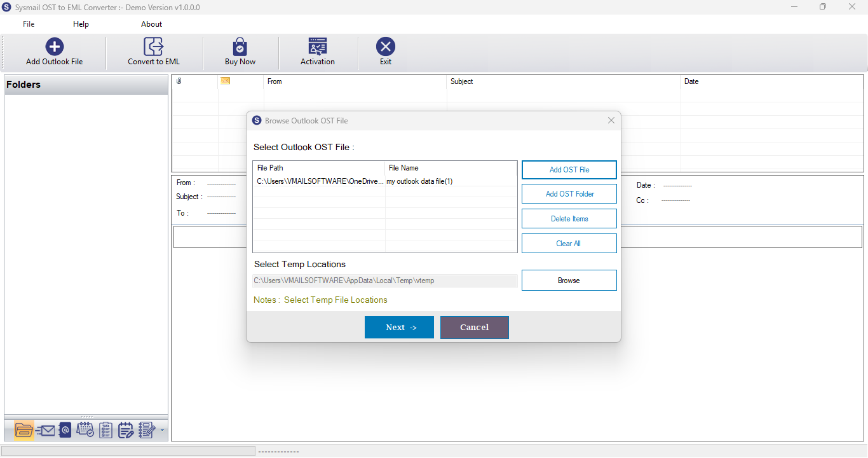Image resolution: width=868 pixels, height=458 pixels.
Task: Open the File menu
Action: pos(29,24)
